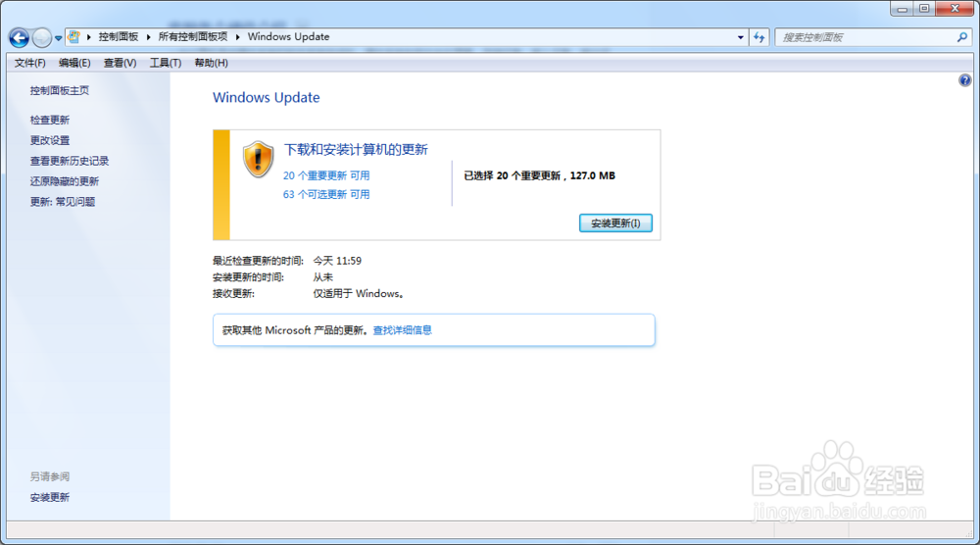This screenshot has width=980, height=545.
Task: Open the 工具(T) menu
Action: click(165, 63)
